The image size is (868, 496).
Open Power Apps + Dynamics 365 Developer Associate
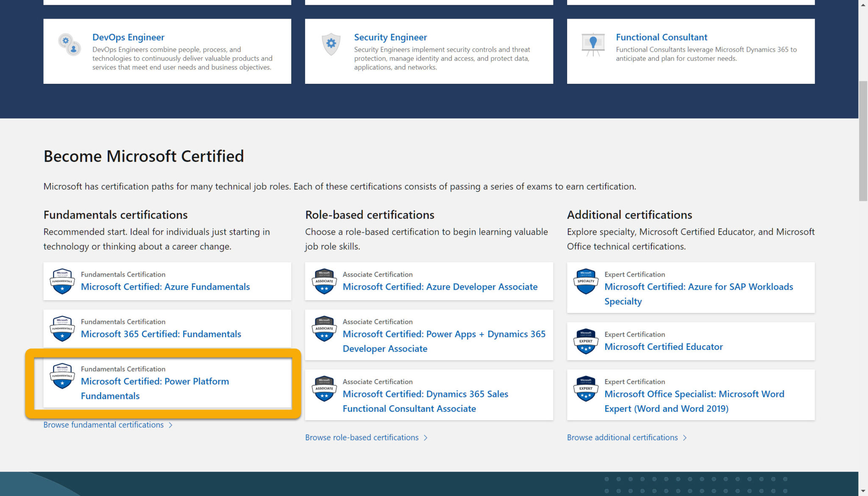click(x=444, y=341)
